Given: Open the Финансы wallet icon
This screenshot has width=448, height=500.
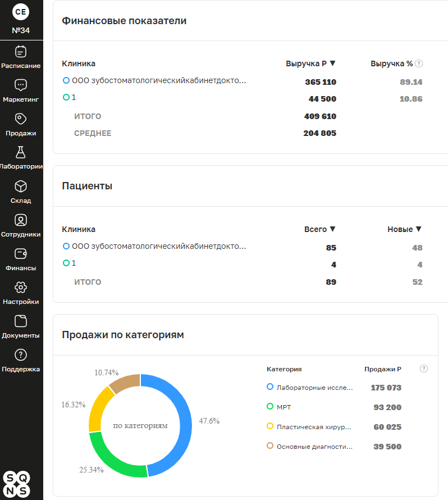Looking at the screenshot, I should [21, 254].
